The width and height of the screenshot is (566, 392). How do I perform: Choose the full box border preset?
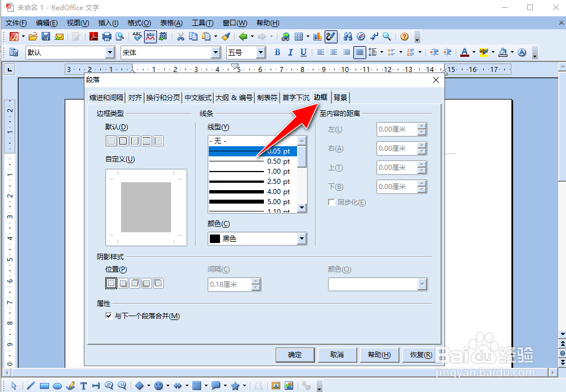(123, 141)
